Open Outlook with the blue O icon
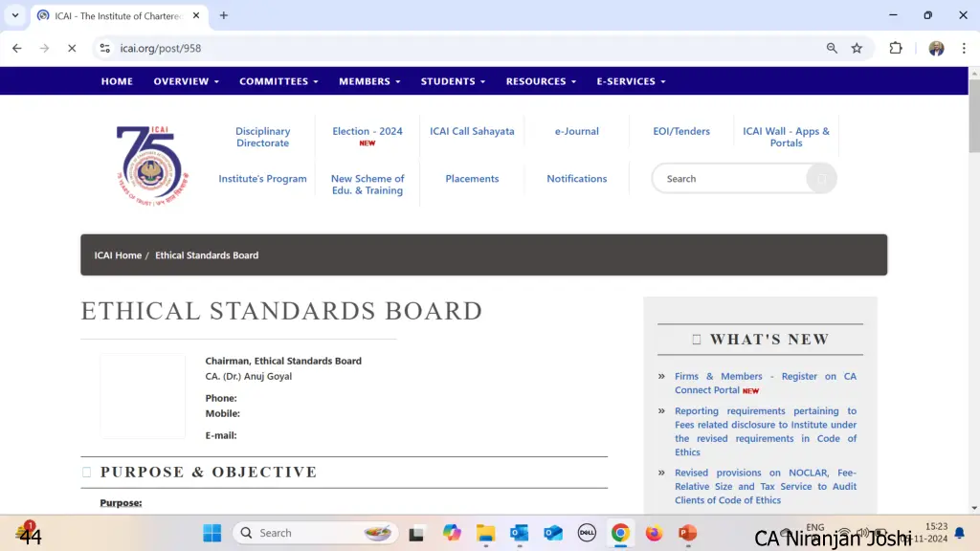This screenshot has height=551, width=980. (x=520, y=533)
